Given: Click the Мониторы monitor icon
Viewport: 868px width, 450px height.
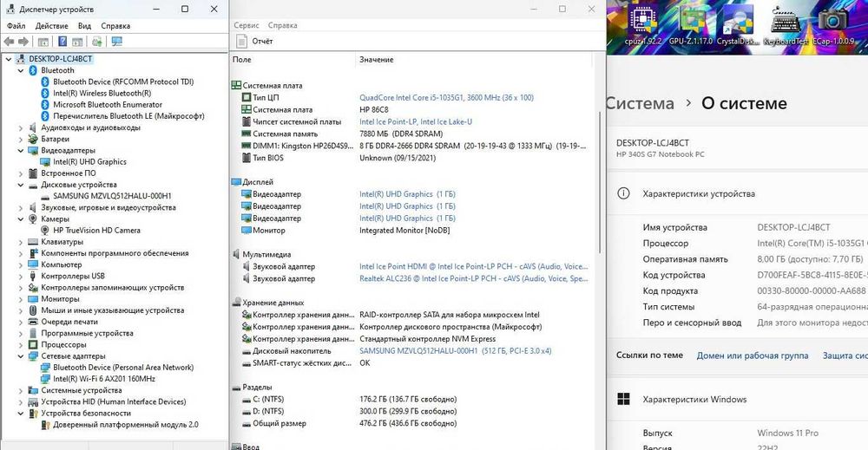Looking at the screenshot, I should point(33,299).
